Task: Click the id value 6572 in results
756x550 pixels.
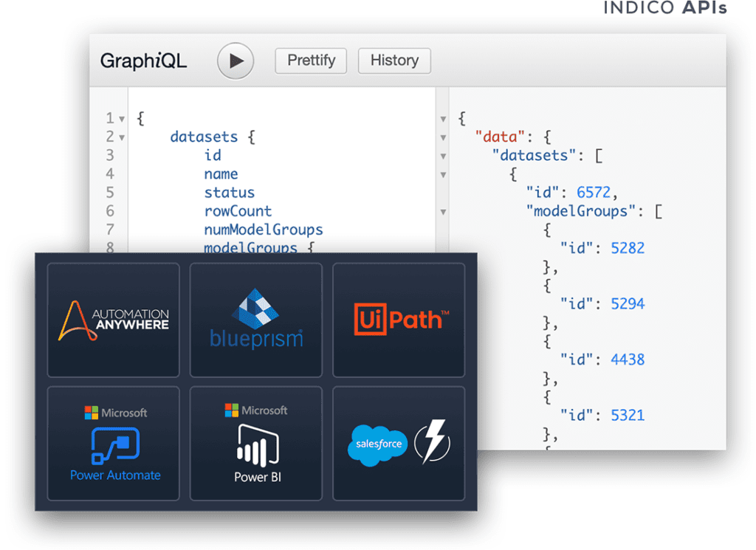Action: [594, 193]
